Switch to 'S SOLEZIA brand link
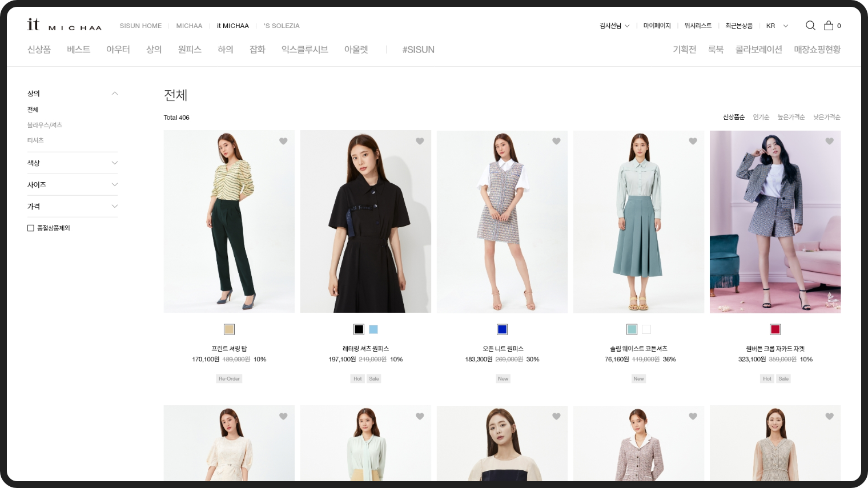The image size is (868, 488). [x=282, y=26]
